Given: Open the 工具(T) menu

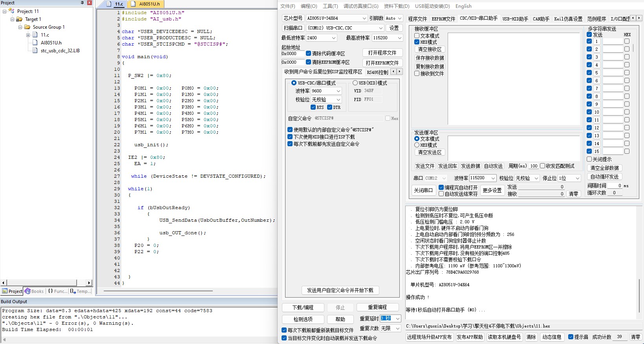Looking at the screenshot, I should click(x=330, y=6).
